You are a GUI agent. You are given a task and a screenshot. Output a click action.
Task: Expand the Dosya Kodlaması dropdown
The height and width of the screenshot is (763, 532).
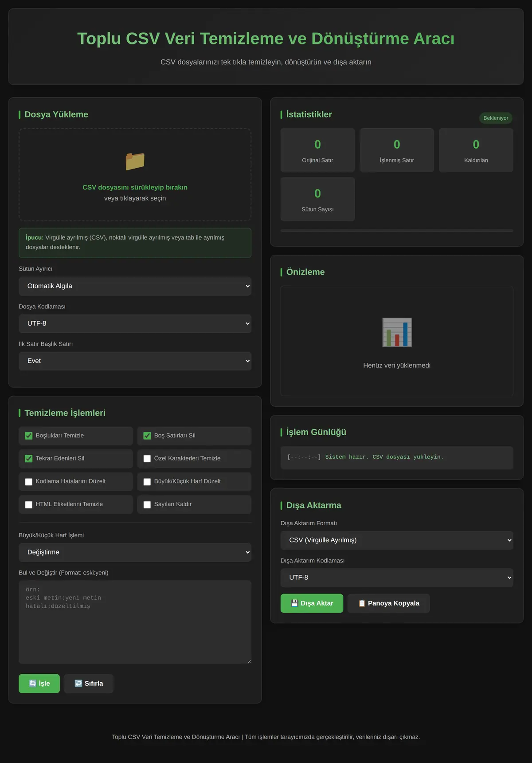(x=135, y=323)
